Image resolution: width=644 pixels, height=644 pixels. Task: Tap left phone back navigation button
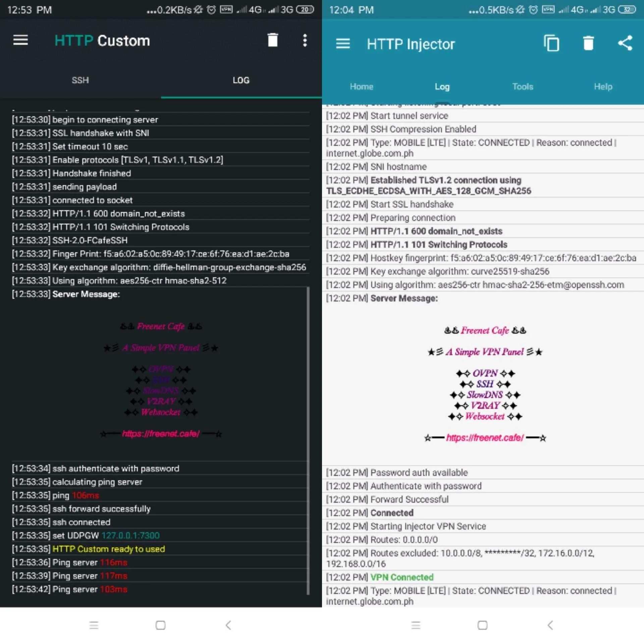coord(228,625)
